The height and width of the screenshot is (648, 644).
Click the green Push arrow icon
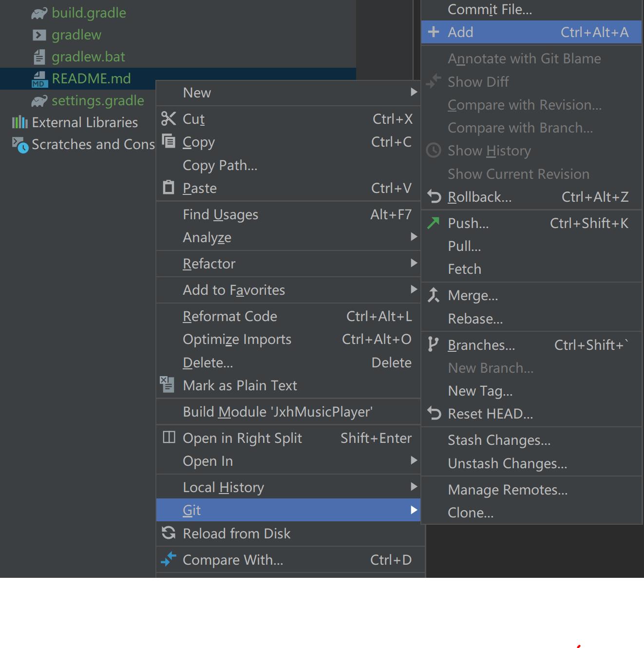[433, 223]
